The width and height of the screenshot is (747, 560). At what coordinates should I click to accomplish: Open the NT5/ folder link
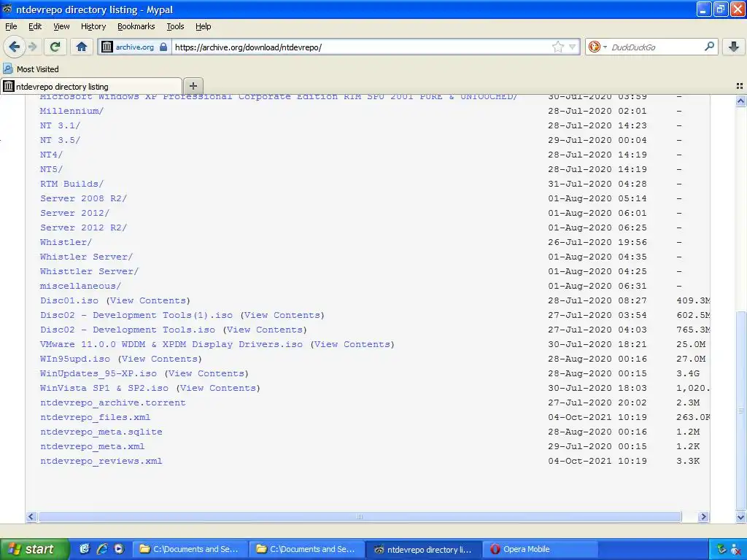point(52,169)
